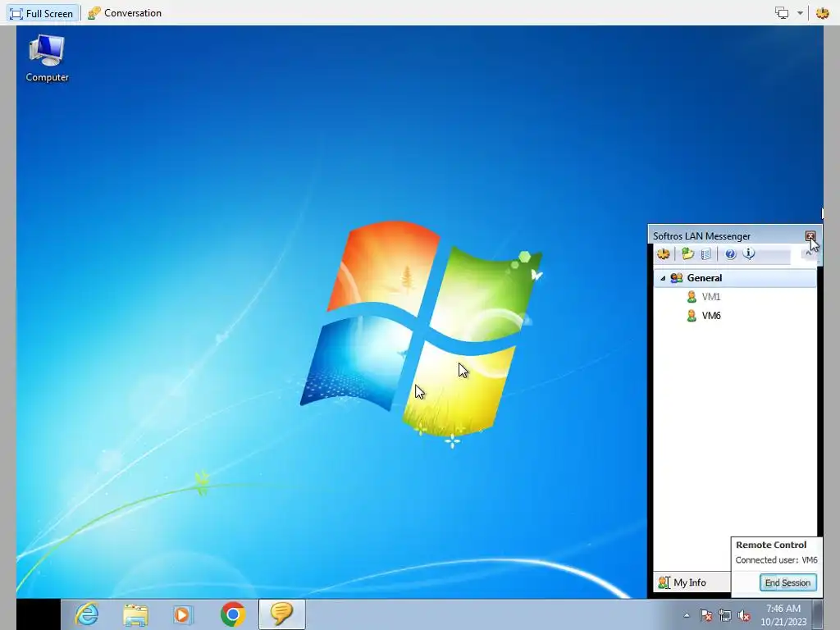Click the Action Center flag tray icon
840x630 pixels.
[705, 615]
